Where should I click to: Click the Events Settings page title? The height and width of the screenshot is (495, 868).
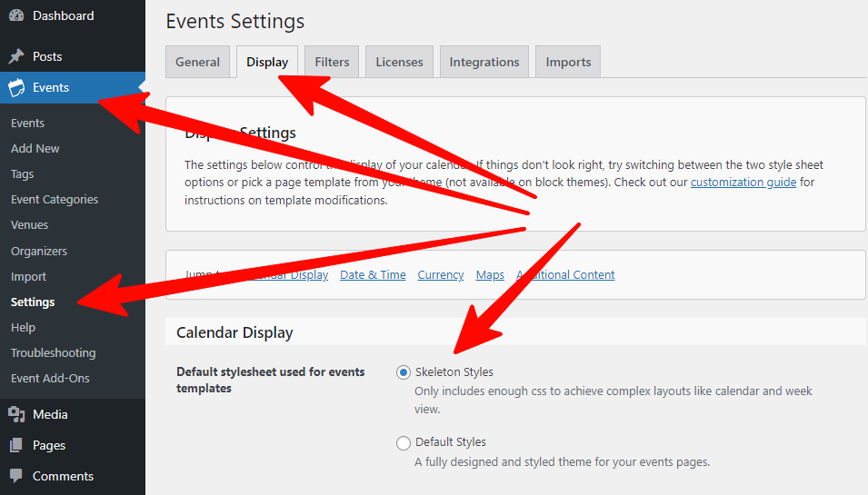[x=235, y=21]
